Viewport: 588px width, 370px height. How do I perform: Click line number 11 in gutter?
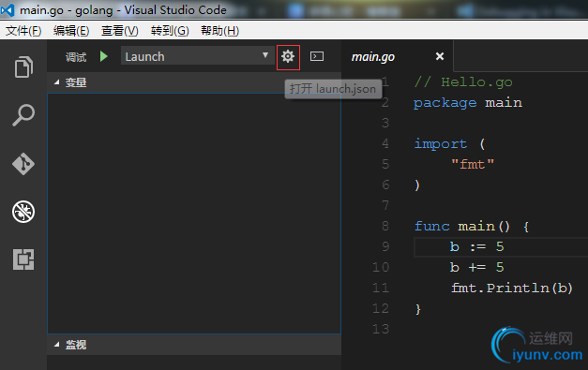(x=381, y=288)
